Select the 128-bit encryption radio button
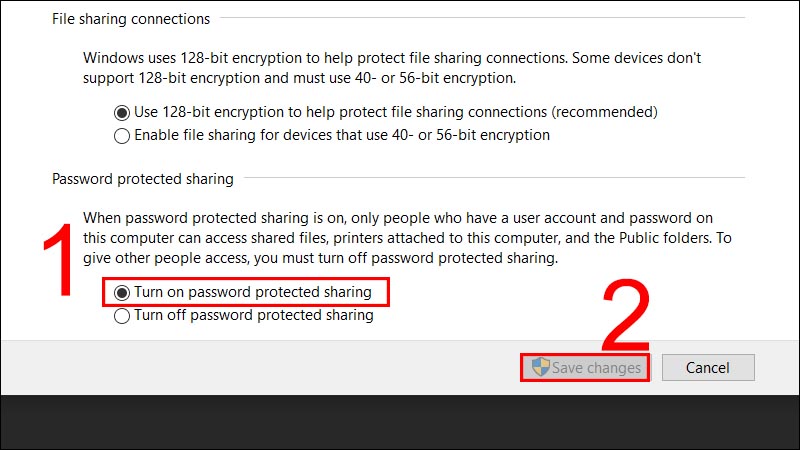 coord(122,112)
